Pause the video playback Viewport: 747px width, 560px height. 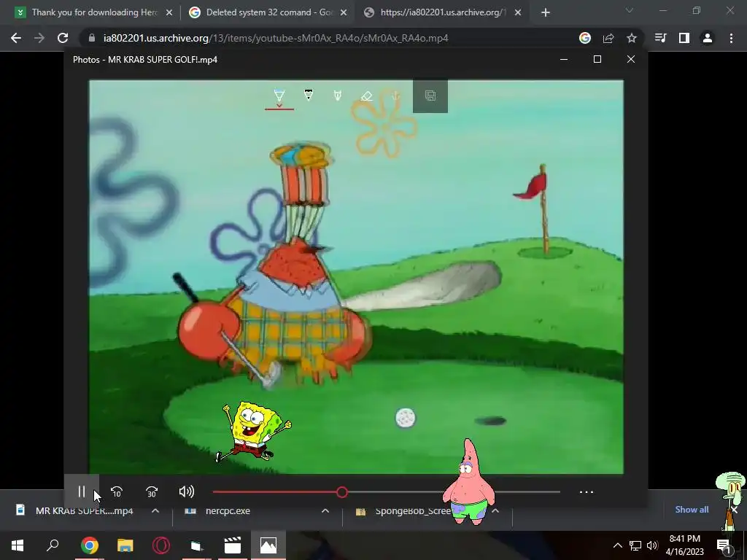[x=82, y=491]
